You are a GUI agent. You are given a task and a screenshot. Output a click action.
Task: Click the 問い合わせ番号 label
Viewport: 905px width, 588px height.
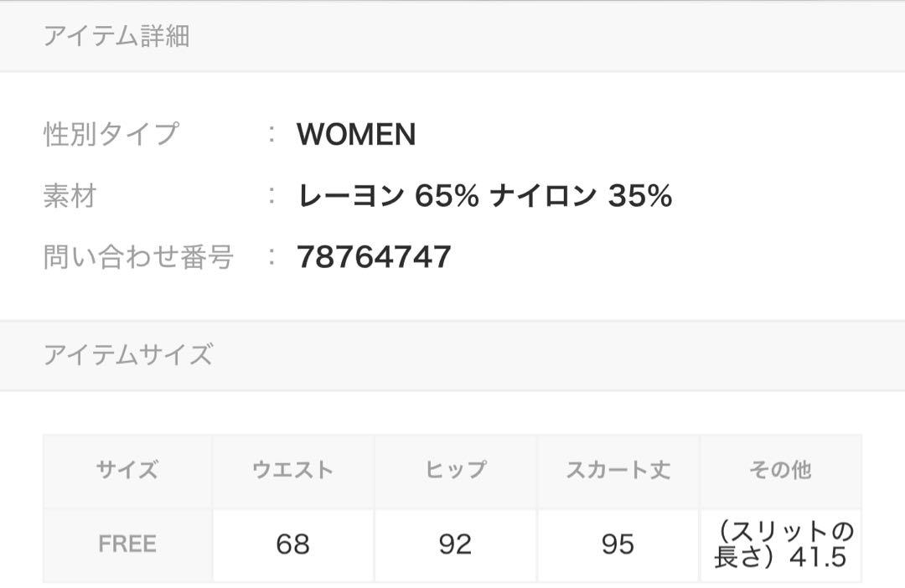(138, 256)
